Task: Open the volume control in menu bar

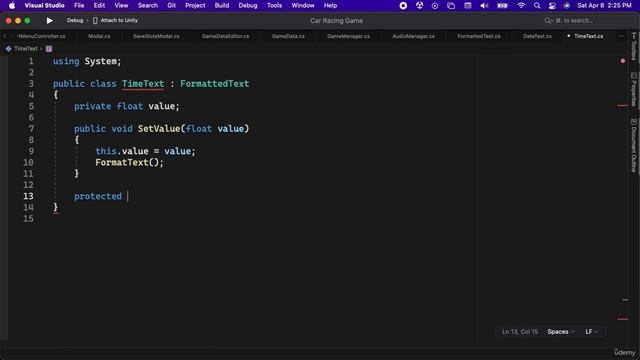Action: pos(484,5)
